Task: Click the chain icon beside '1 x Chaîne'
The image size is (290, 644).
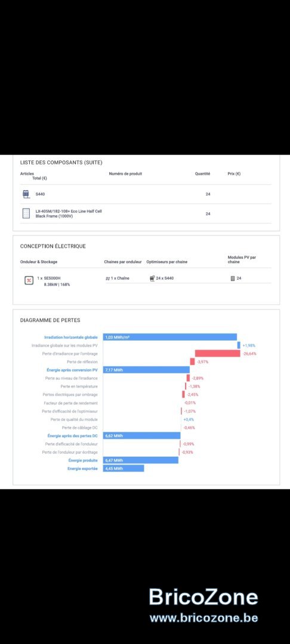Action: (107, 278)
